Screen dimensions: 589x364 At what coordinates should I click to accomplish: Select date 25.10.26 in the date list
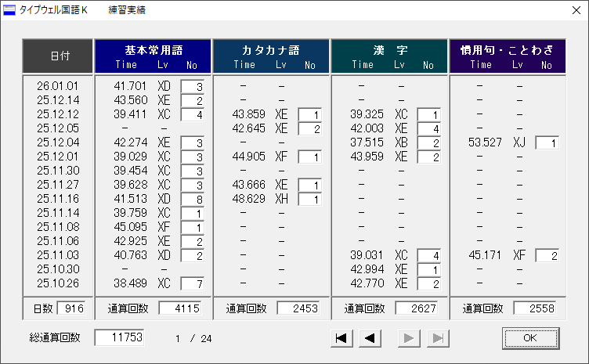tap(58, 283)
